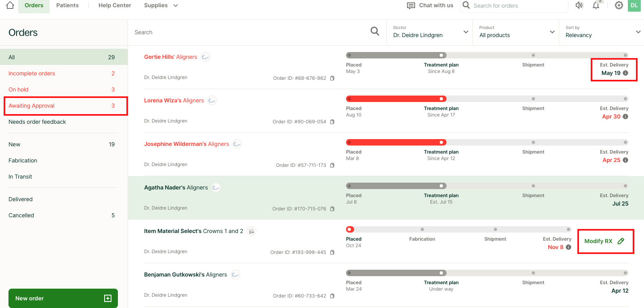Click the sound speaker icon

pos(579,5)
